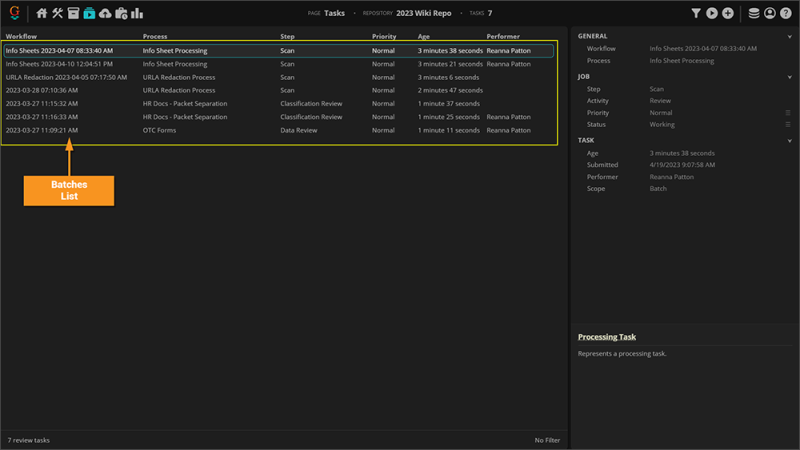Image resolution: width=800 pixels, height=450 pixels.
Task: Open the Home page icon
Action: coord(41,14)
